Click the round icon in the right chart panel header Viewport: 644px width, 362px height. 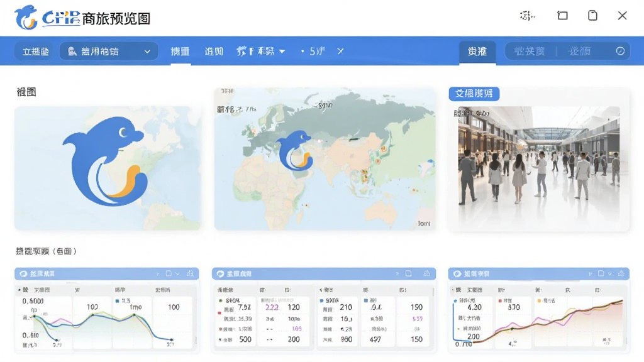pos(457,274)
